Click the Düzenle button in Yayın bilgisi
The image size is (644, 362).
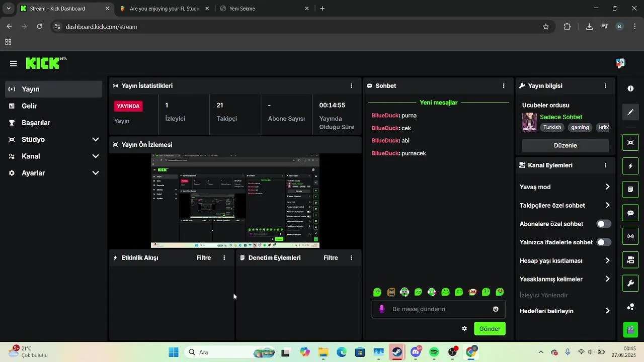[x=566, y=145]
